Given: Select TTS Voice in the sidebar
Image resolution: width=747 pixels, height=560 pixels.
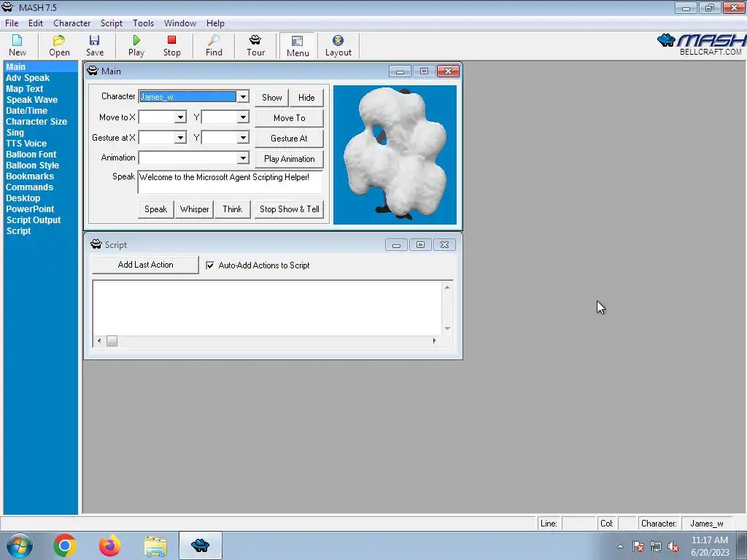Looking at the screenshot, I should pyautogui.click(x=26, y=144).
